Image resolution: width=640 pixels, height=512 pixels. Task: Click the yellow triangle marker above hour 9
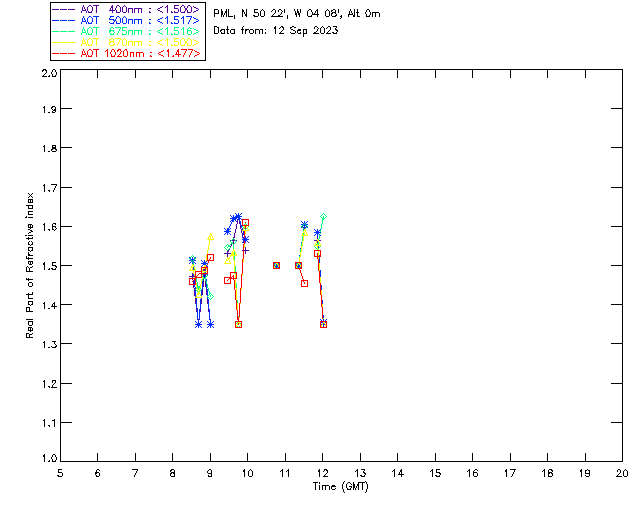click(x=210, y=236)
